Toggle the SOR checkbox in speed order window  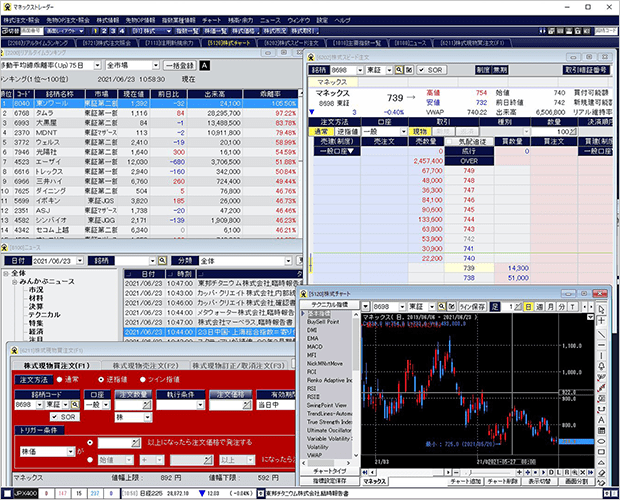click(x=422, y=70)
